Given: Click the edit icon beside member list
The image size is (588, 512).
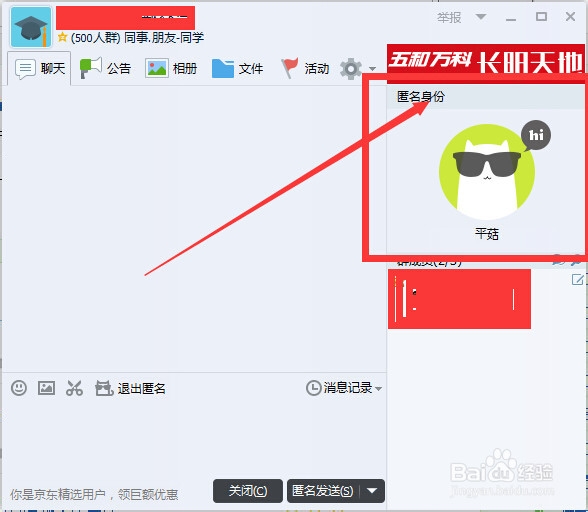Looking at the screenshot, I should [578, 279].
